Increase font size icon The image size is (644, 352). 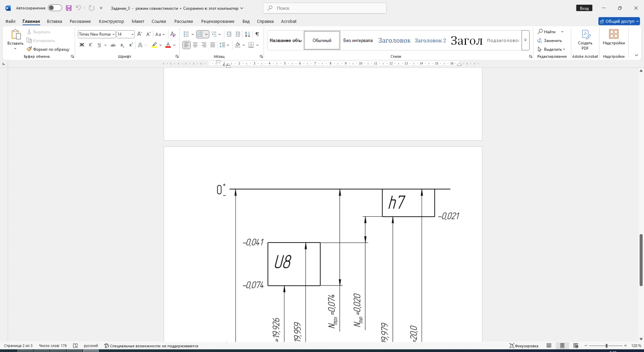(x=140, y=34)
